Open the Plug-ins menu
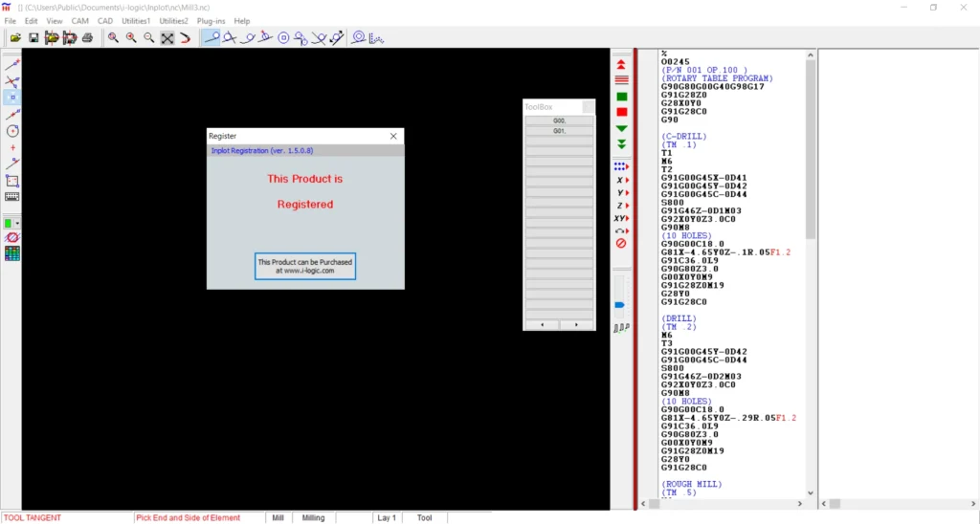The height and width of the screenshot is (524, 980). click(x=211, y=21)
